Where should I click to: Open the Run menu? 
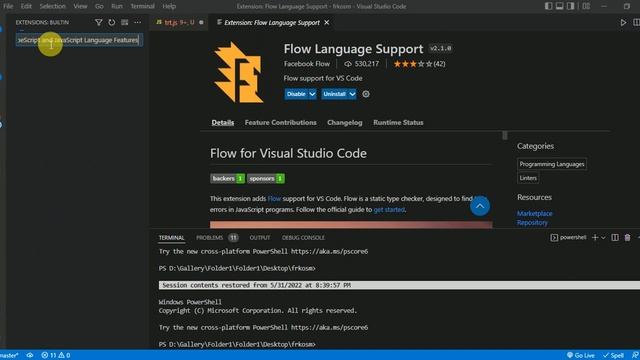click(117, 6)
